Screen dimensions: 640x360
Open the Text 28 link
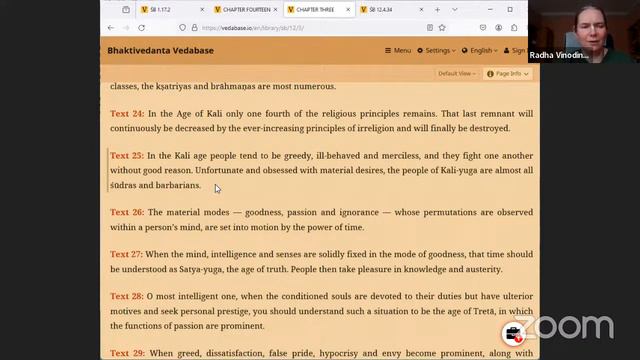(x=127, y=296)
